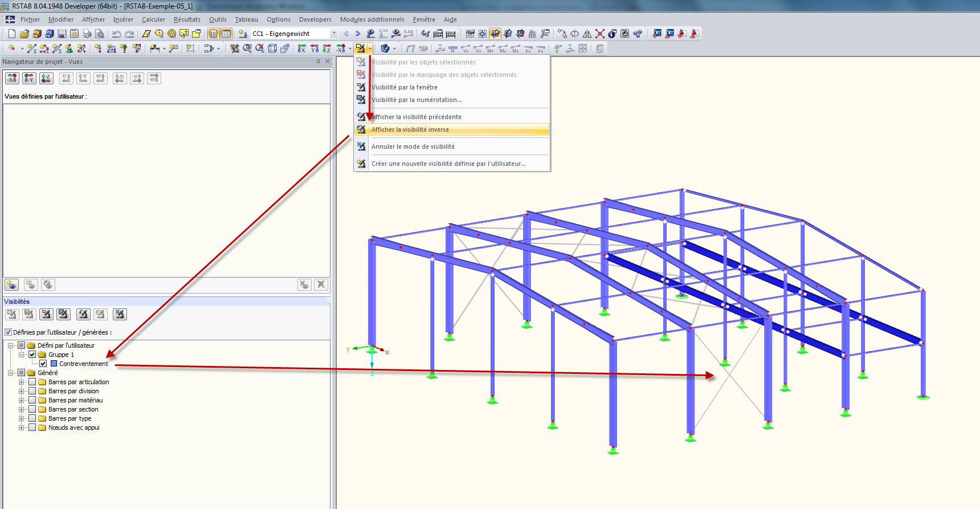Choose Visibilité par la numérotation...
980x509 pixels.
click(452, 100)
